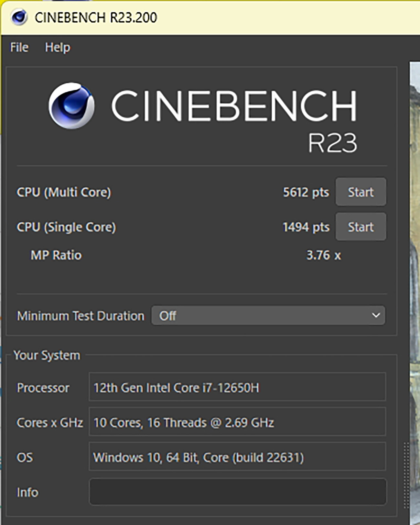Click the large Cinebench sphere logo

(71, 106)
